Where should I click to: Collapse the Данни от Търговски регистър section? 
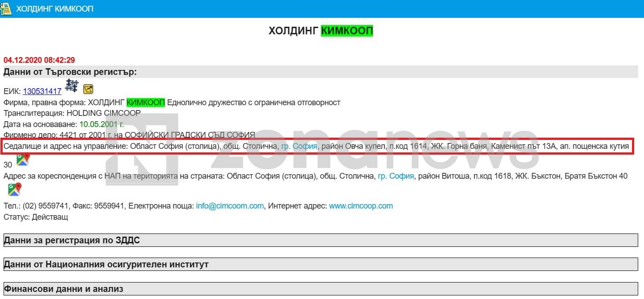tap(70, 72)
